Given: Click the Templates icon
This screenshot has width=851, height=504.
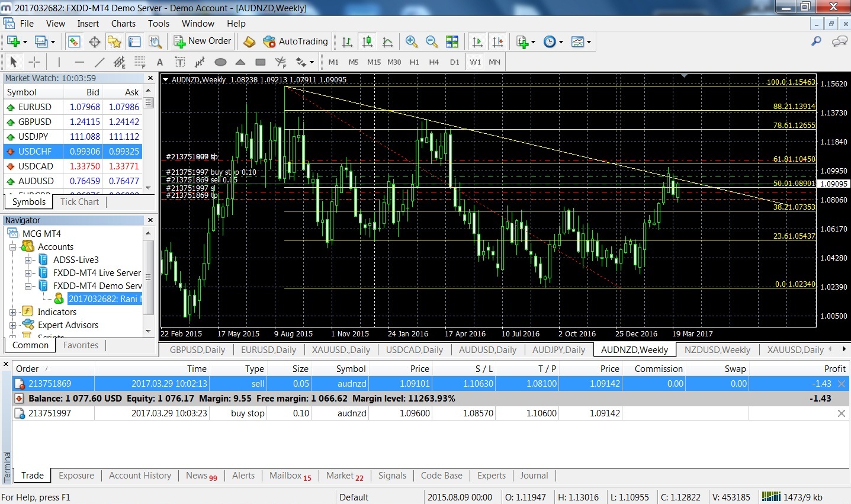Looking at the screenshot, I should [577, 41].
